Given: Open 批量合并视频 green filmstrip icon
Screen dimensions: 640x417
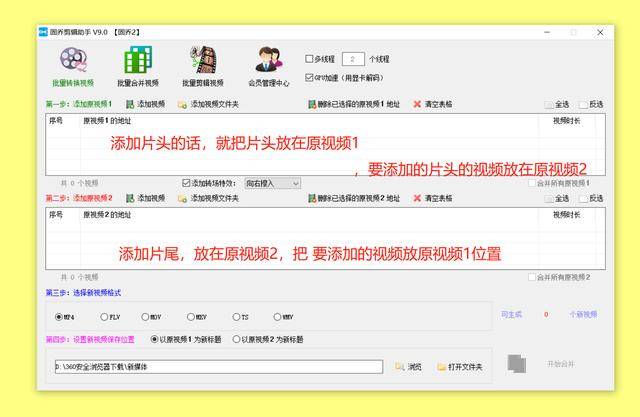Looking at the screenshot, I should (x=138, y=60).
